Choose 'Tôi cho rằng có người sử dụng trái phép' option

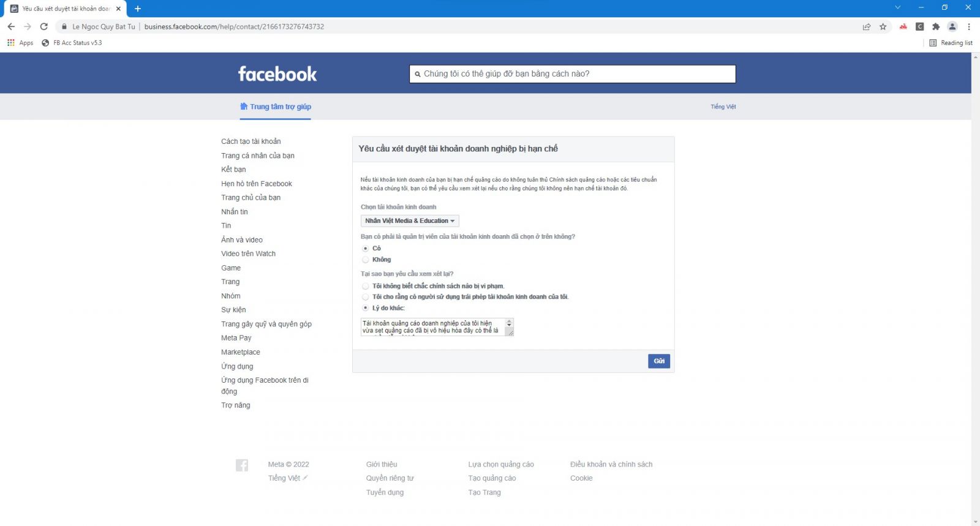tap(366, 297)
